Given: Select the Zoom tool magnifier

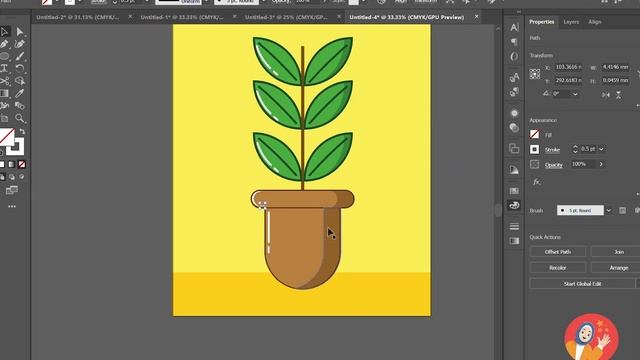Looking at the screenshot, I should 20,118.
